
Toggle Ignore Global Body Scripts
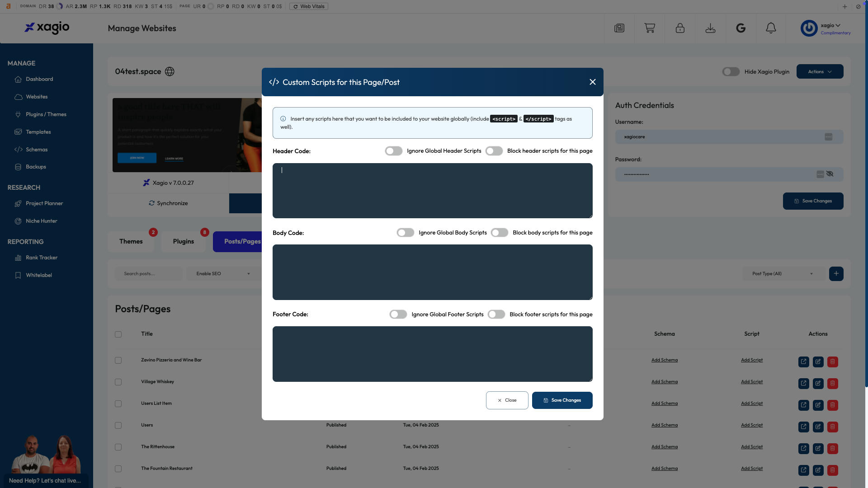tap(405, 232)
